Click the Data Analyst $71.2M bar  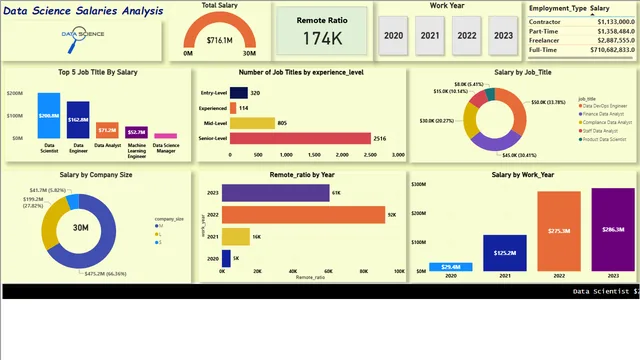107,130
